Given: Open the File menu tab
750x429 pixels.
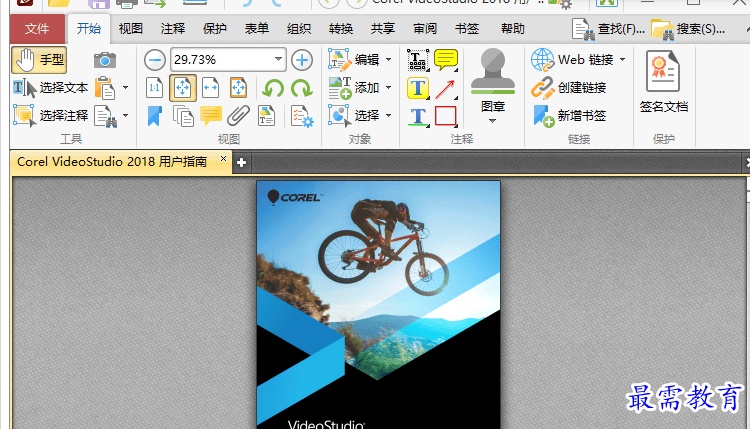Looking at the screenshot, I should pyautogui.click(x=37, y=29).
